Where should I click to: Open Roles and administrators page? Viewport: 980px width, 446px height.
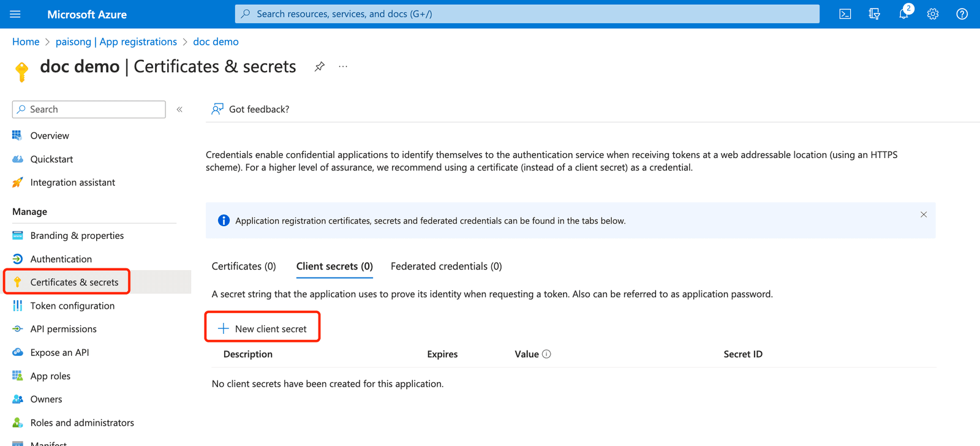click(82, 423)
